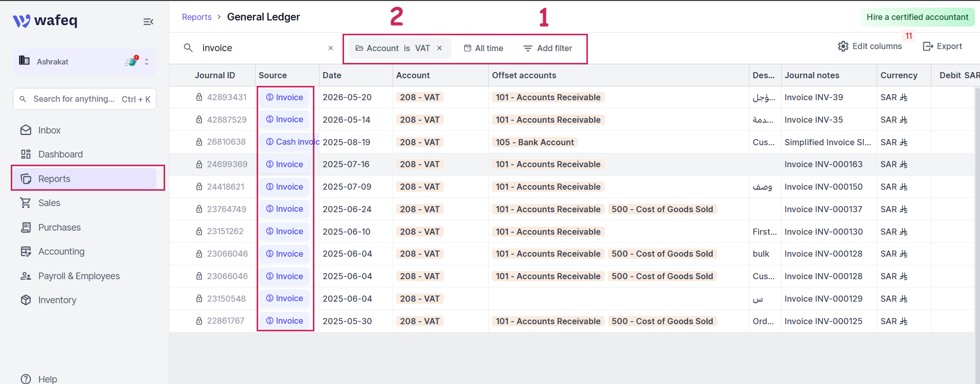The width and height of the screenshot is (980, 384).
Task: Click Add filter
Action: point(548,48)
